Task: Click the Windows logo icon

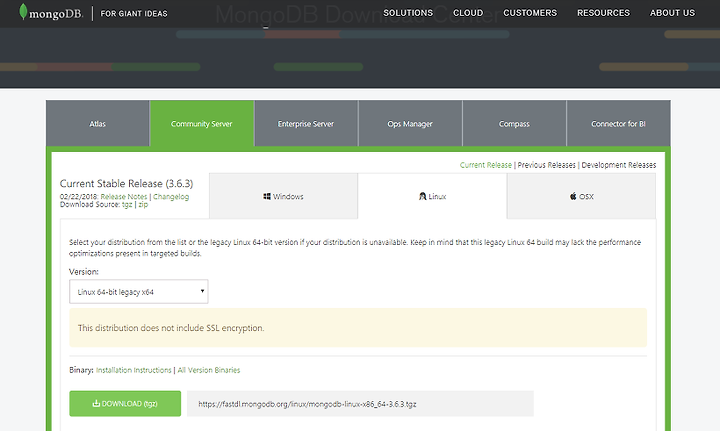Action: pos(267,196)
